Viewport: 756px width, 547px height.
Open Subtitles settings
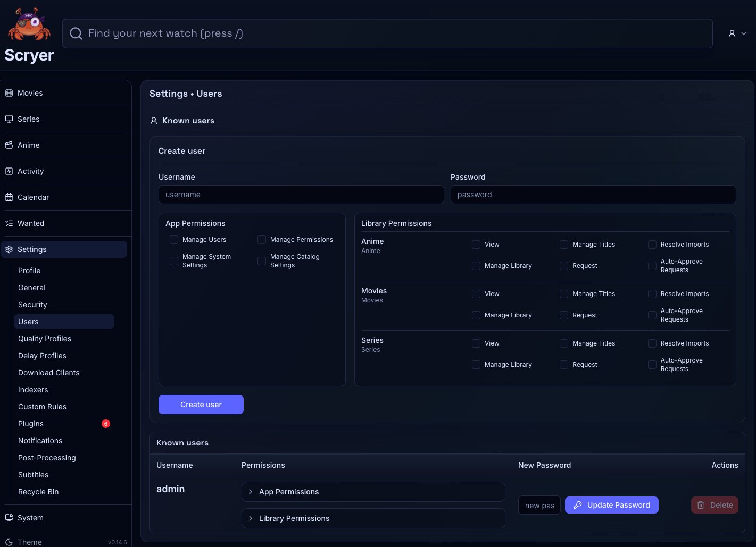[64, 475]
